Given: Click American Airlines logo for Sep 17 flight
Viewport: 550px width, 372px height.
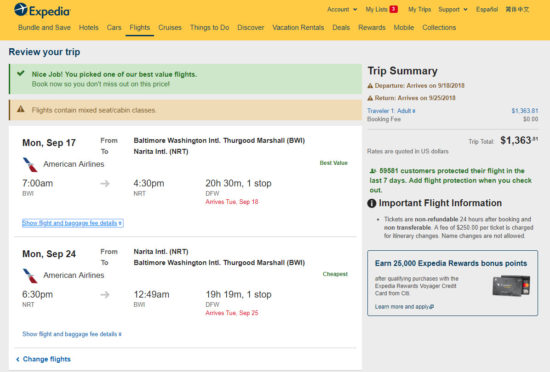Looking at the screenshot, I should tap(30, 164).
